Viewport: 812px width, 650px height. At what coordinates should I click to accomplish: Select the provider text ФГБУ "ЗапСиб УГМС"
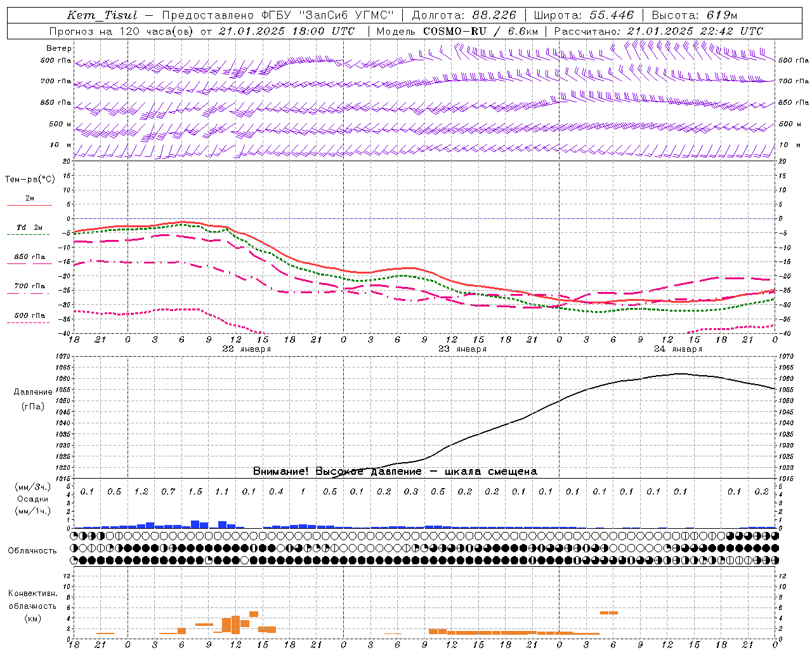click(327, 15)
